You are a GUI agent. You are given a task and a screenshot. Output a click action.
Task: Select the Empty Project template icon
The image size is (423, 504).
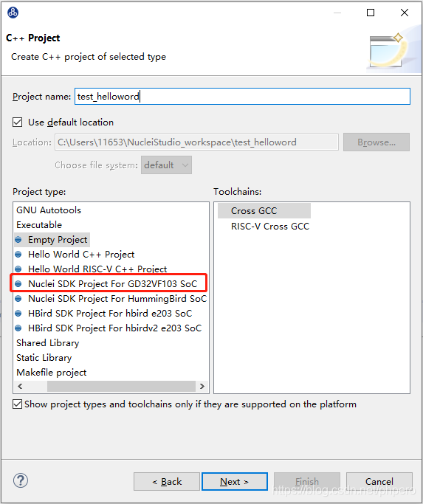pos(18,240)
